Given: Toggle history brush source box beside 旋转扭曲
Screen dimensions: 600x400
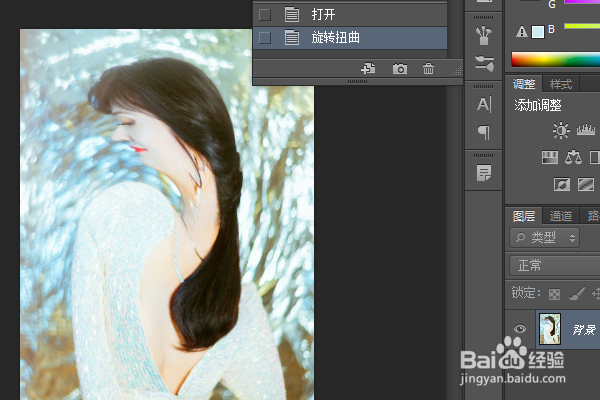Looking at the screenshot, I should pyautogui.click(x=265, y=38).
